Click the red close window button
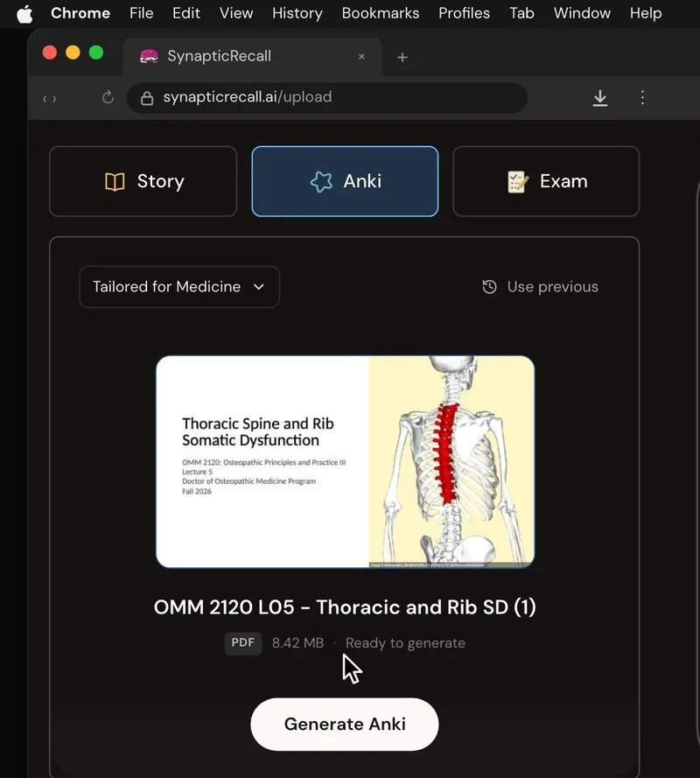Viewport: 700px width, 778px height. [x=50, y=53]
